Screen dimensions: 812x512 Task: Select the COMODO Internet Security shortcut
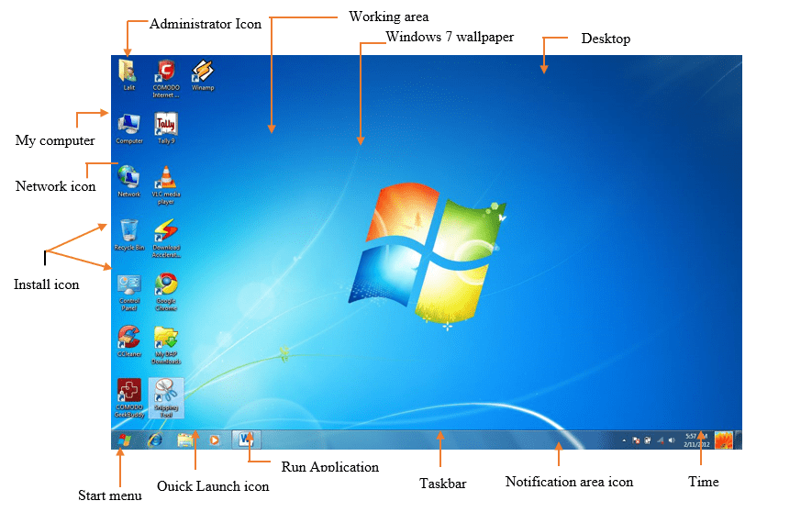(166, 78)
